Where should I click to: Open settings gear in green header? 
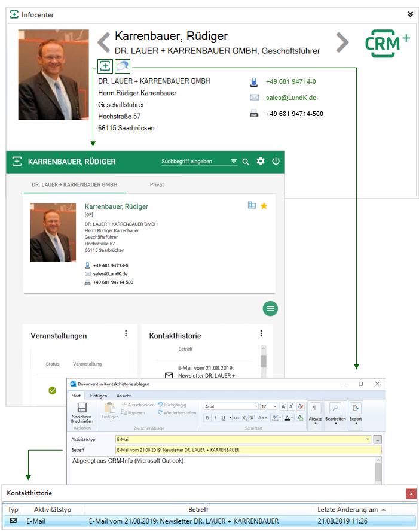261,161
